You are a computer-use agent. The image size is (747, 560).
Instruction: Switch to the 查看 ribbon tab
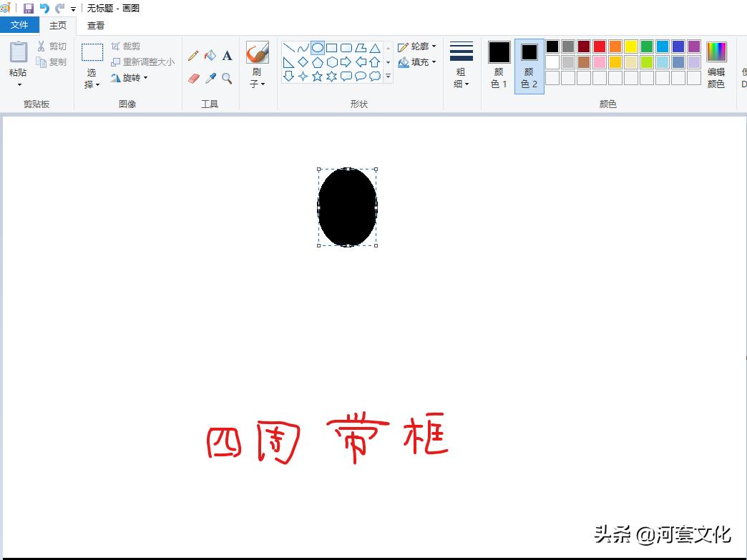[x=96, y=24]
